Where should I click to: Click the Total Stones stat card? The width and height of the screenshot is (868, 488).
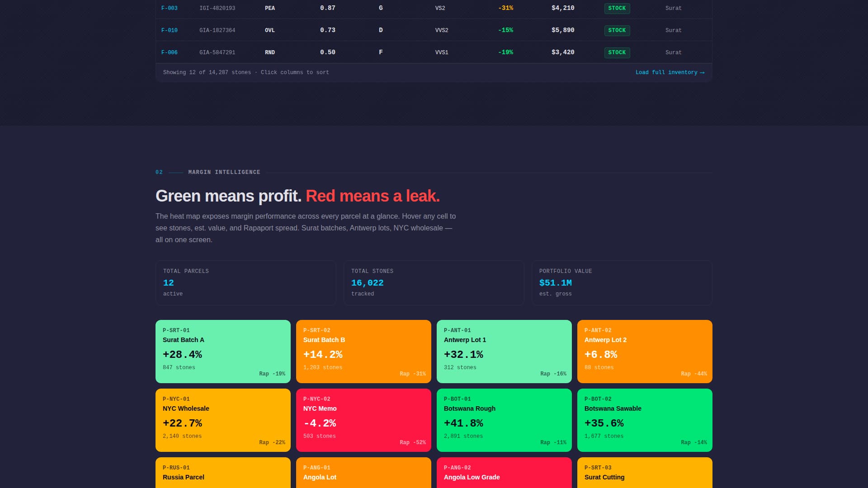(434, 283)
